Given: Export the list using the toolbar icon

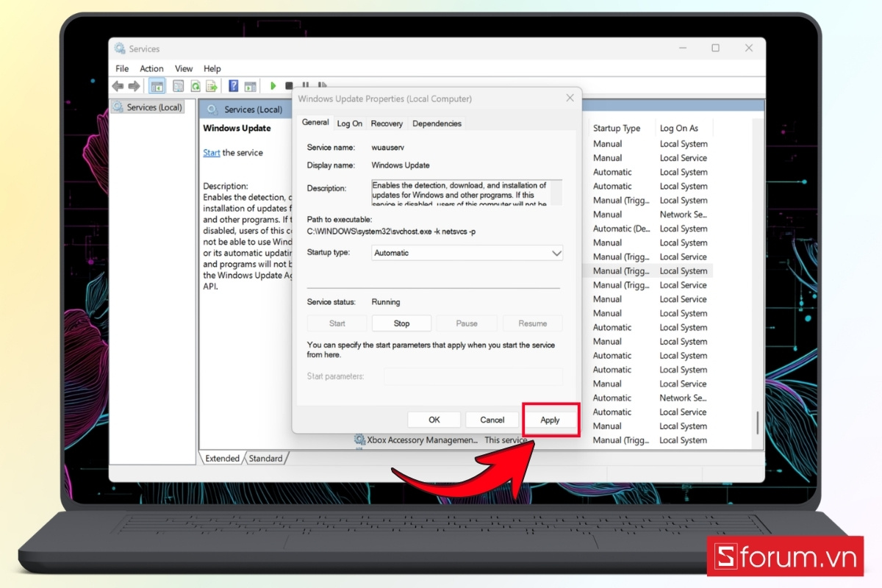Looking at the screenshot, I should [212, 86].
